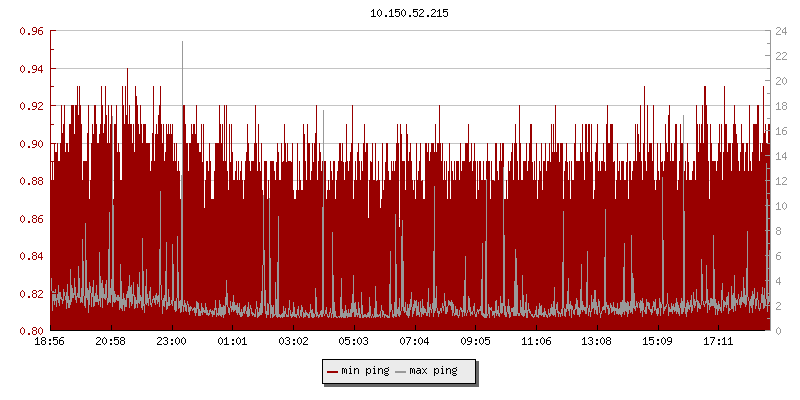Viewport: 800px width, 400px height.
Task: Select the 01:01 x-axis tick label
Action: click(x=232, y=342)
